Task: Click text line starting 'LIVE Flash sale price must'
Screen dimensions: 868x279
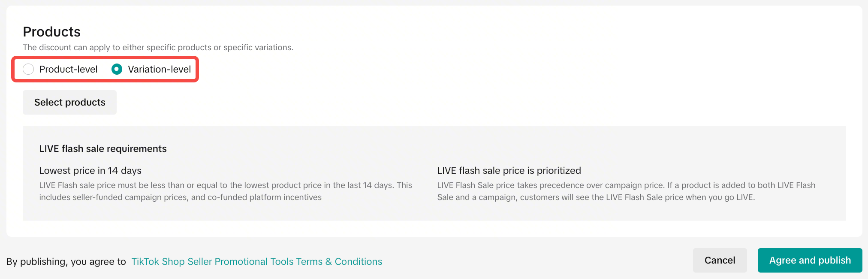Action: (x=225, y=185)
